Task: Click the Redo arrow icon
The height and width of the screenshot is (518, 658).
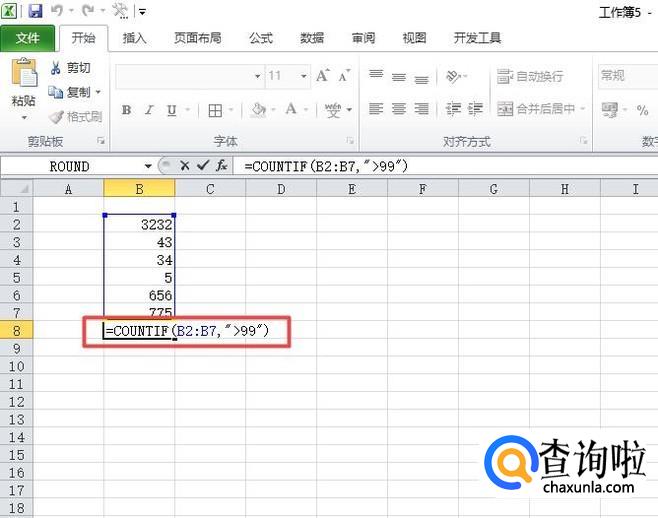Action: (88, 10)
